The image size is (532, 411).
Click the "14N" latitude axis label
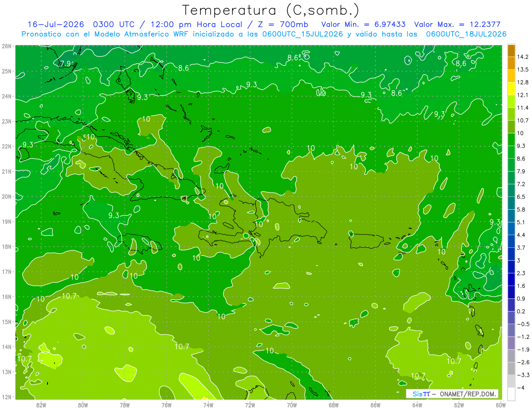click(x=7, y=347)
